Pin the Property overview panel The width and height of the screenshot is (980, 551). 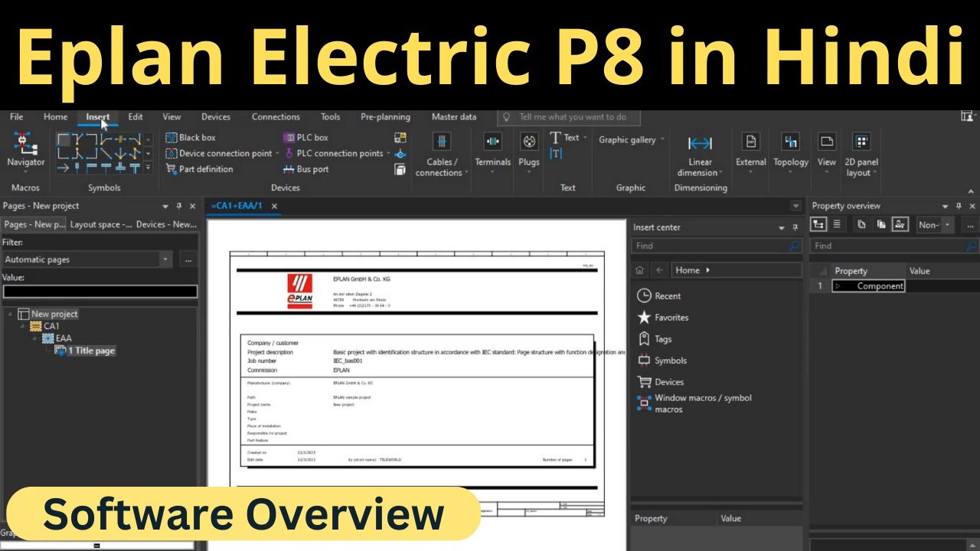pos(960,206)
